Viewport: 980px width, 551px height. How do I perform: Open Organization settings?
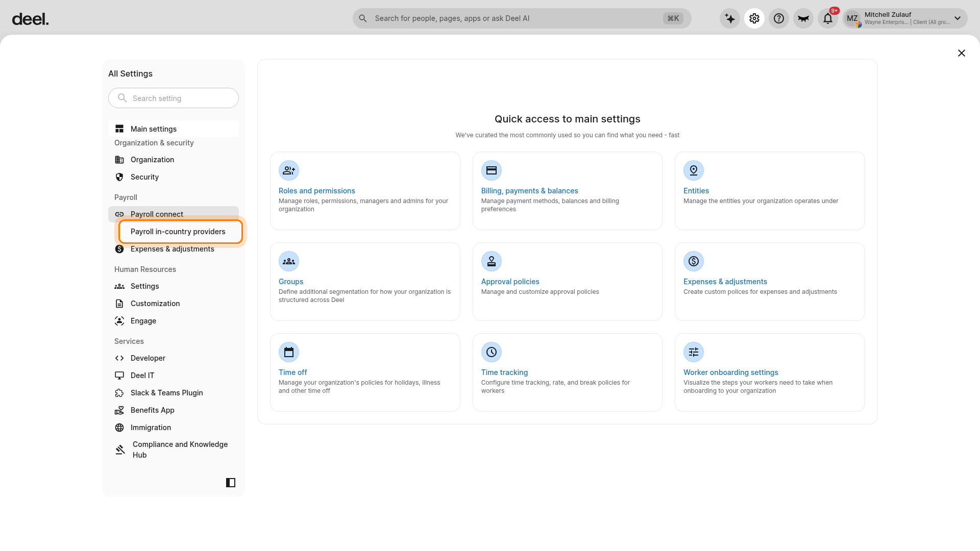(x=174, y=160)
